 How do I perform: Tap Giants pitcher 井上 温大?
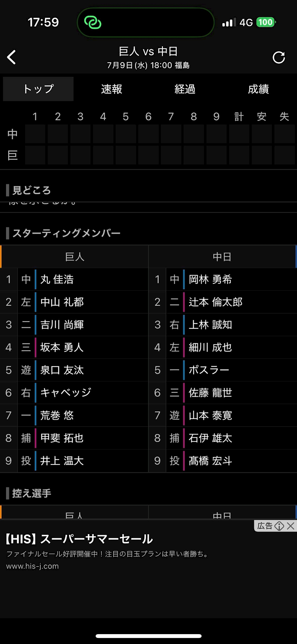click(62, 461)
